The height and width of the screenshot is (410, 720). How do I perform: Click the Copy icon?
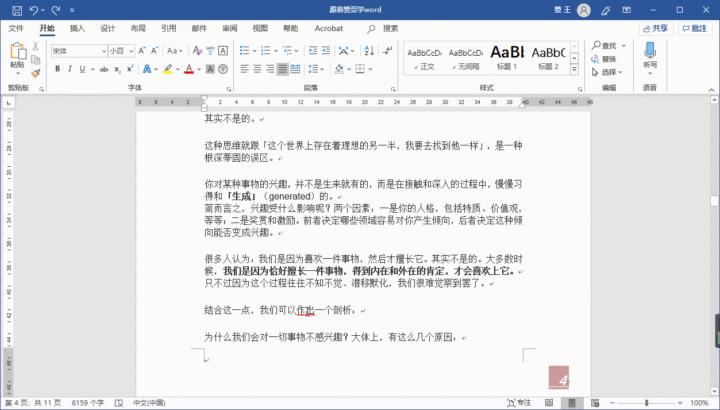coord(36,60)
